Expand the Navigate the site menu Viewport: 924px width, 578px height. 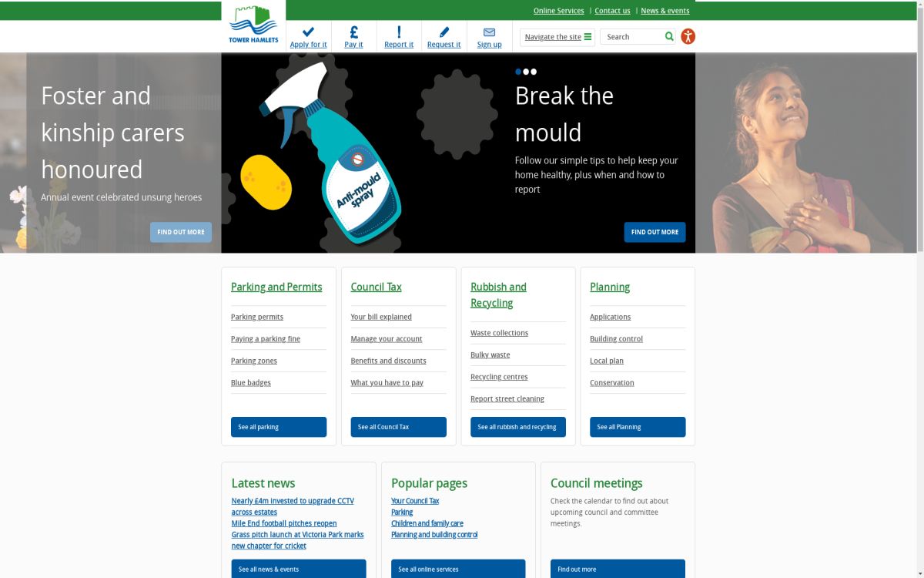557,37
